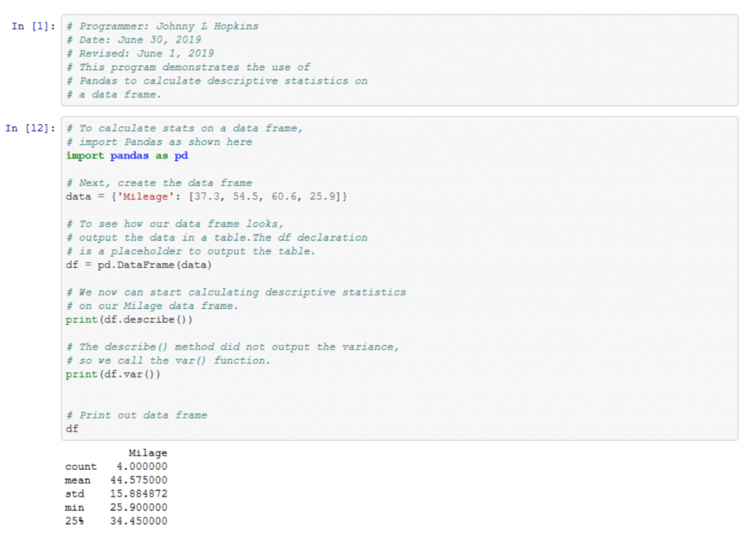Click the 'Date: June 30, 2019' comment
Viewport: 756px width, 540px height.
coord(134,40)
